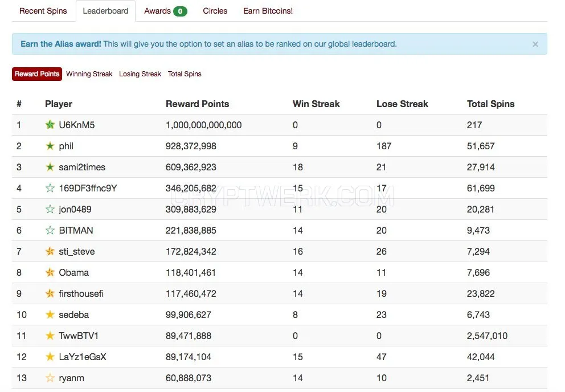Click rank number 10
Image resolution: width=565 pixels, height=392 pixels.
22,315
